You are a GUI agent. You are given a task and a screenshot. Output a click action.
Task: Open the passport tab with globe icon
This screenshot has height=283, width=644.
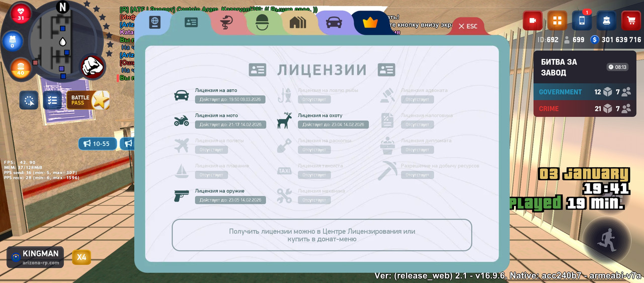point(154,23)
